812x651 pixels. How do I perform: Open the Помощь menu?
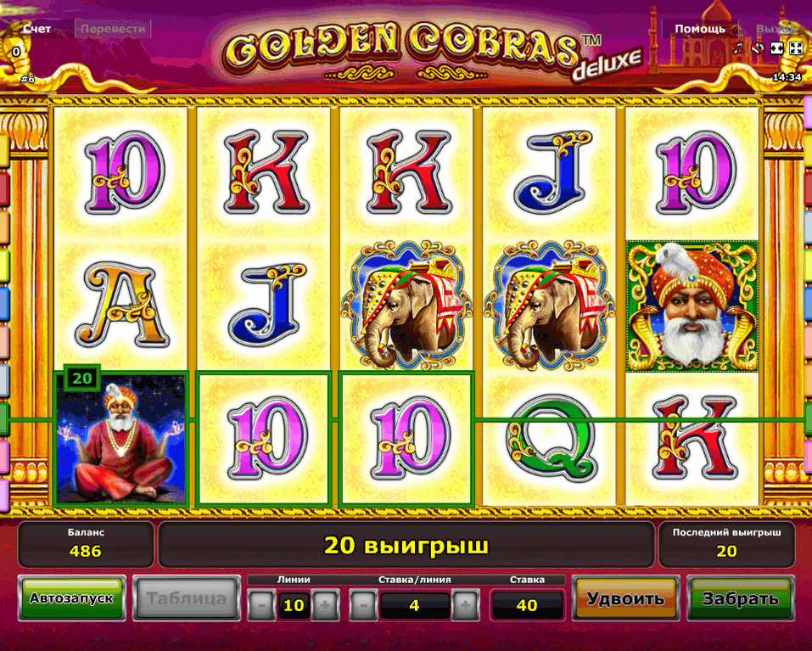coord(700,29)
